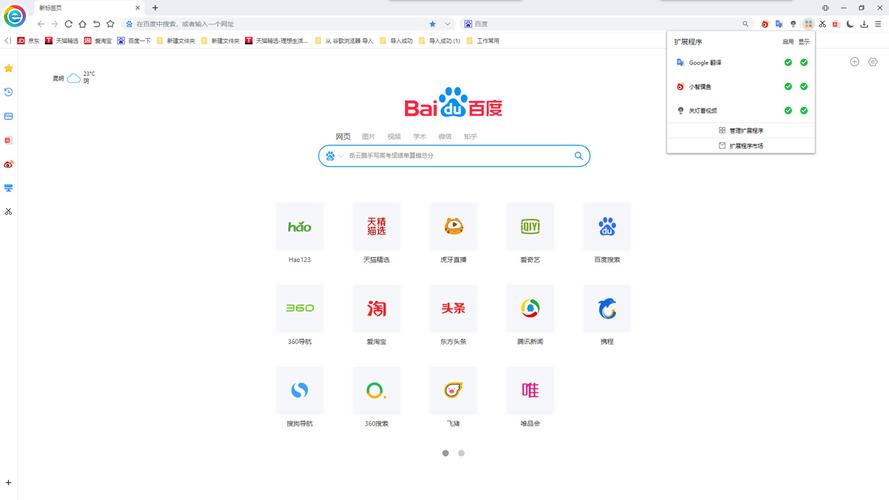Go to home page via house icon
Screen dimensions: 889x500
[83, 24]
